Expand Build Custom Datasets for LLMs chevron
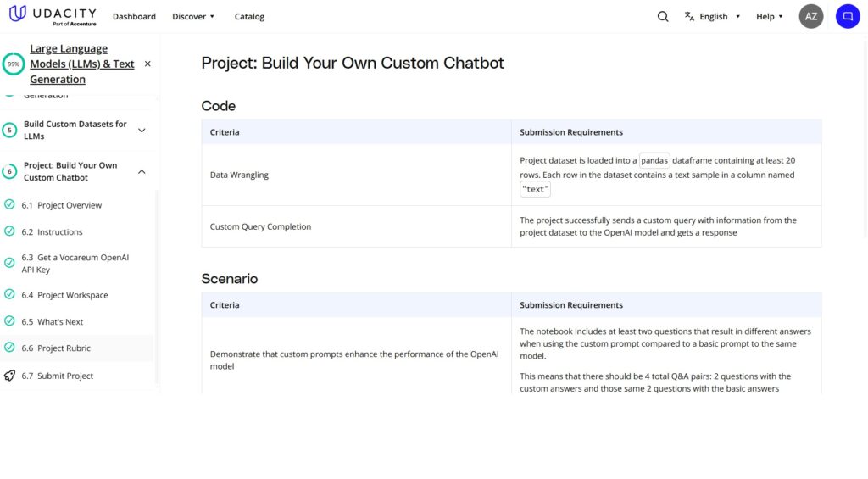The image size is (868, 479). click(x=142, y=130)
